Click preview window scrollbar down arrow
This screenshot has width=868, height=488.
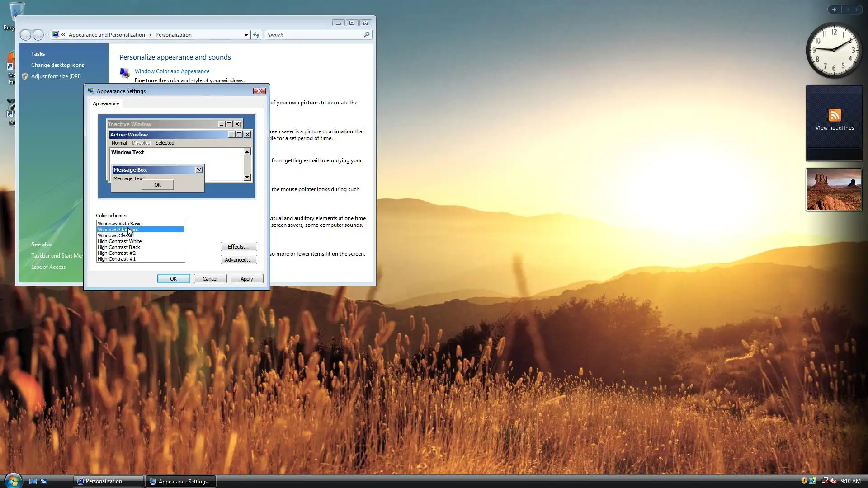pos(247,178)
